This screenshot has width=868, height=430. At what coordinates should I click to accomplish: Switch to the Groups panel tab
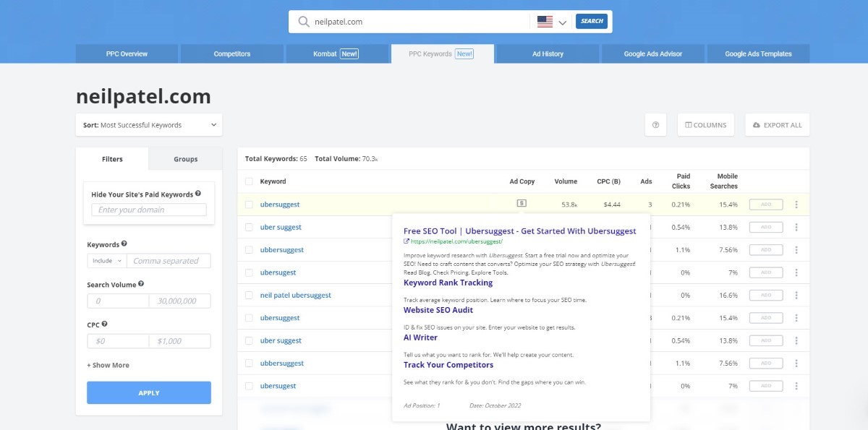(185, 159)
